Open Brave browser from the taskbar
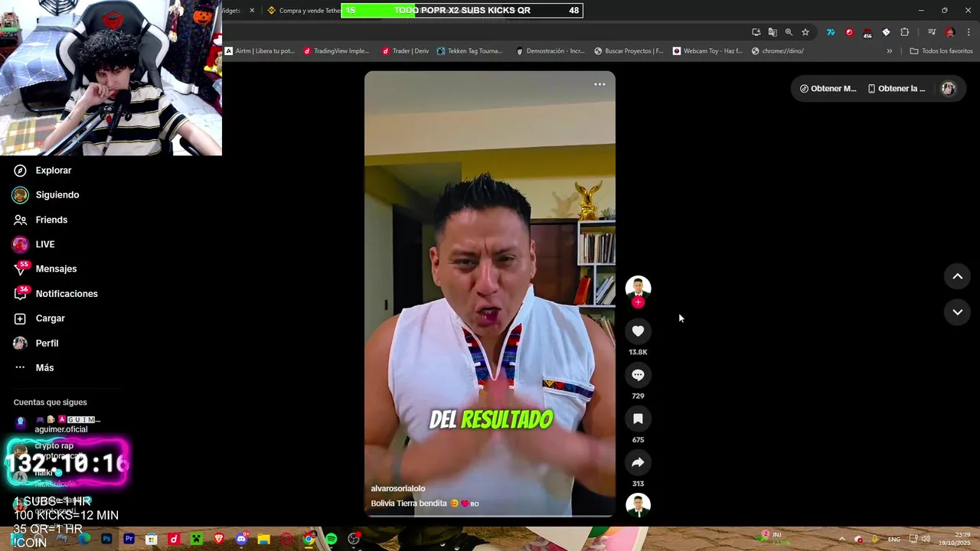Viewport: 980px width, 551px height. click(220, 539)
